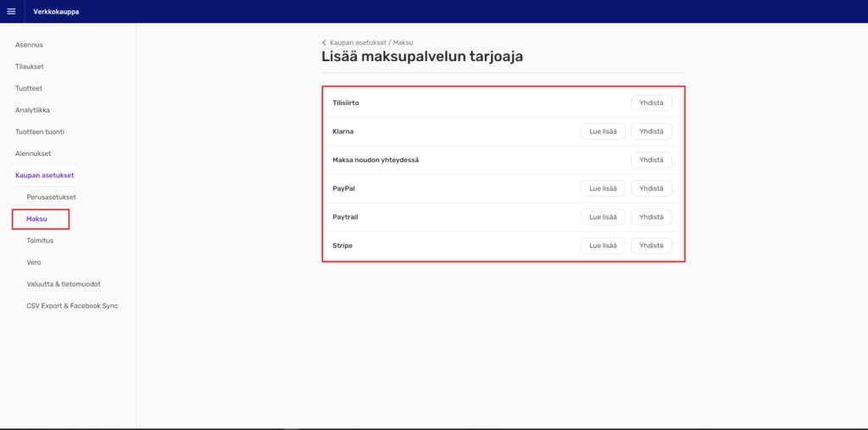868x430 pixels.
Task: Open Tuotteen tuonti page
Action: click(x=40, y=131)
